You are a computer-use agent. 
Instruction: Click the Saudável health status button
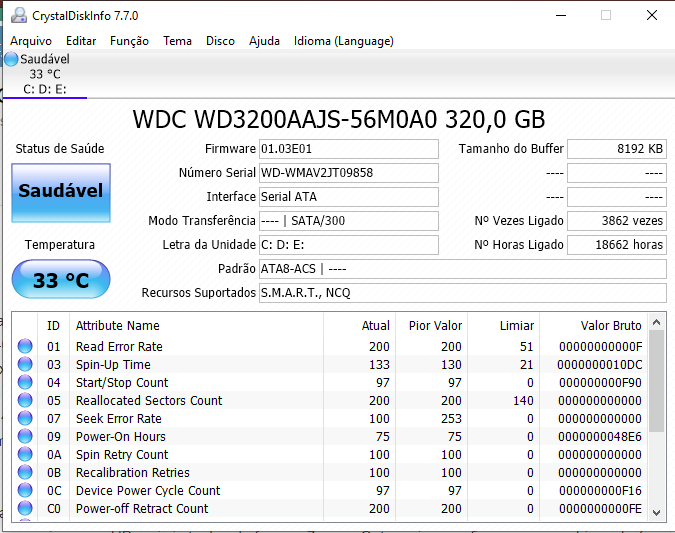point(61,193)
